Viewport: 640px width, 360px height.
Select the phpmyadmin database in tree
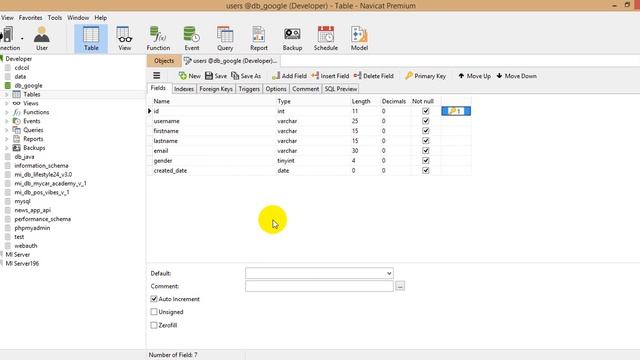(x=32, y=228)
